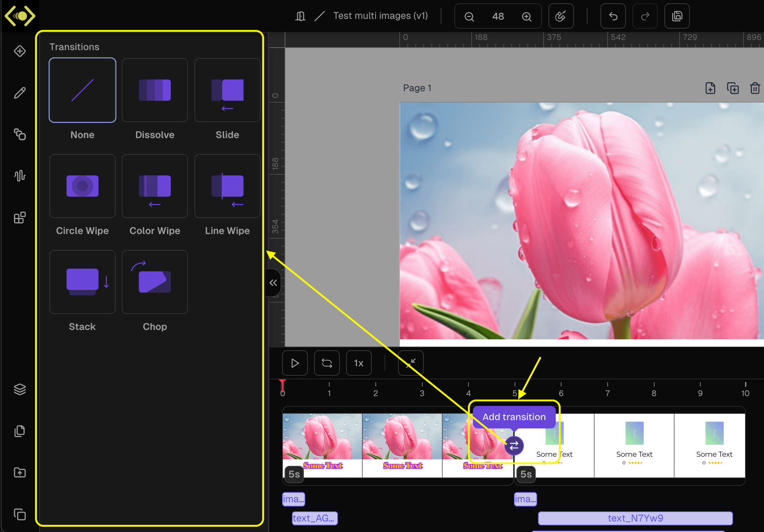The width and height of the screenshot is (764, 532).
Task: Select the Dissolve transition
Action: tap(155, 90)
